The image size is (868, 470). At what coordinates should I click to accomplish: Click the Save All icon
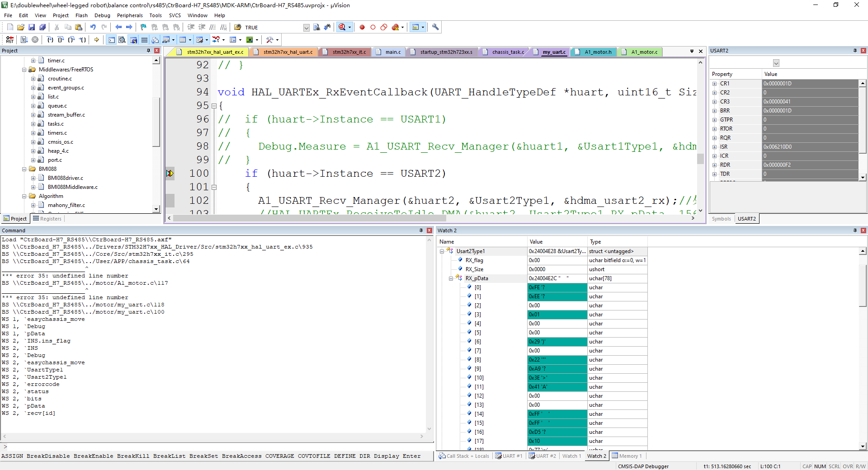(x=42, y=27)
